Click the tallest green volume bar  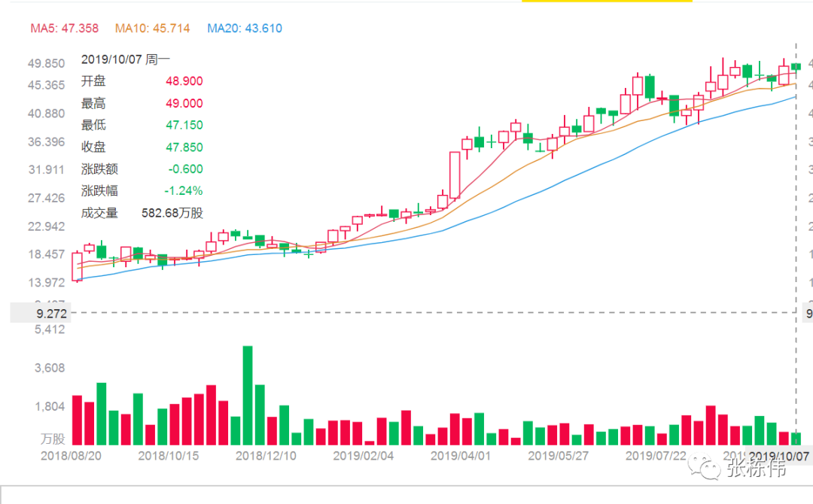248,395
